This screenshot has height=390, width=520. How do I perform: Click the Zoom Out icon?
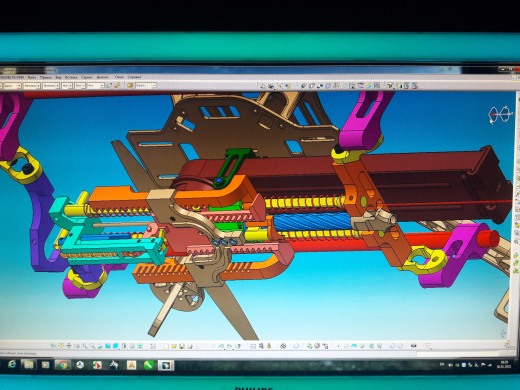click(92, 346)
